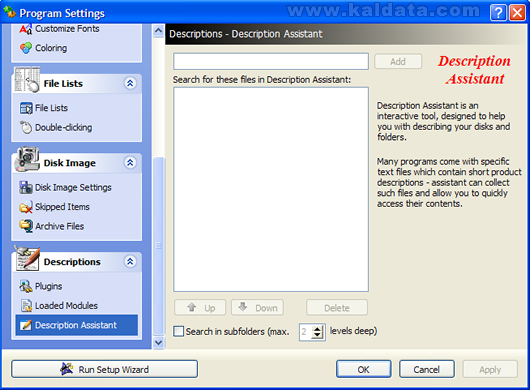Select Description Assistant sidebar entry
The image size is (530, 390).
pyautogui.click(x=77, y=325)
